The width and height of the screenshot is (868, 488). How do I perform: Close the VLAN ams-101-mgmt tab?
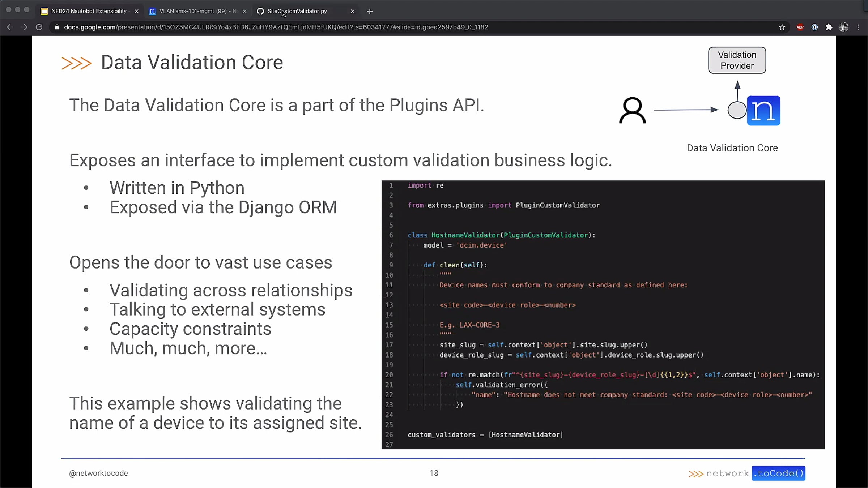coord(244,11)
